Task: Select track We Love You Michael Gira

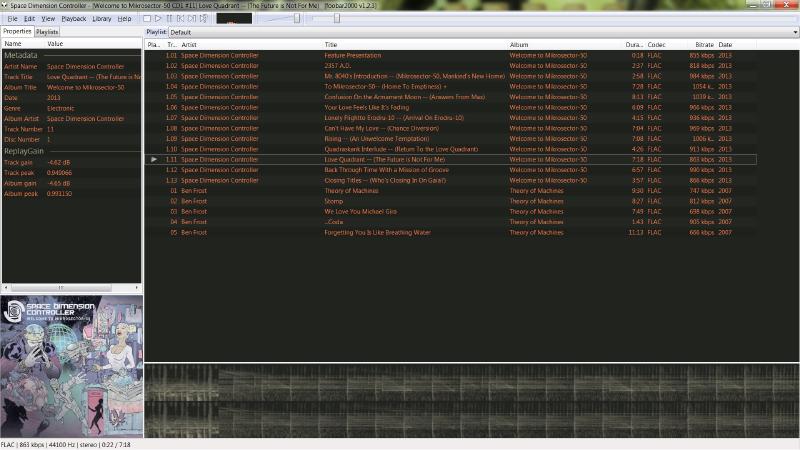Action: click(451, 212)
